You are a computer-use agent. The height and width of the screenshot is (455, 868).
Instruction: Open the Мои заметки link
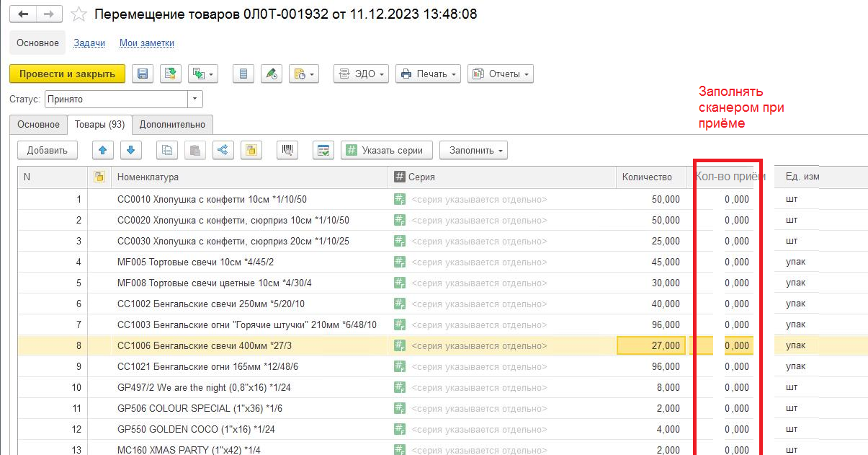[x=147, y=43]
